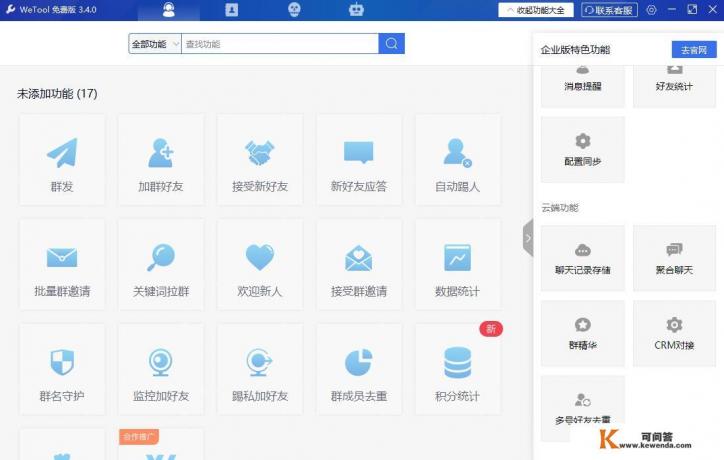Open the 加群好友 function tile
Screen dimensions: 724x460
click(161, 160)
